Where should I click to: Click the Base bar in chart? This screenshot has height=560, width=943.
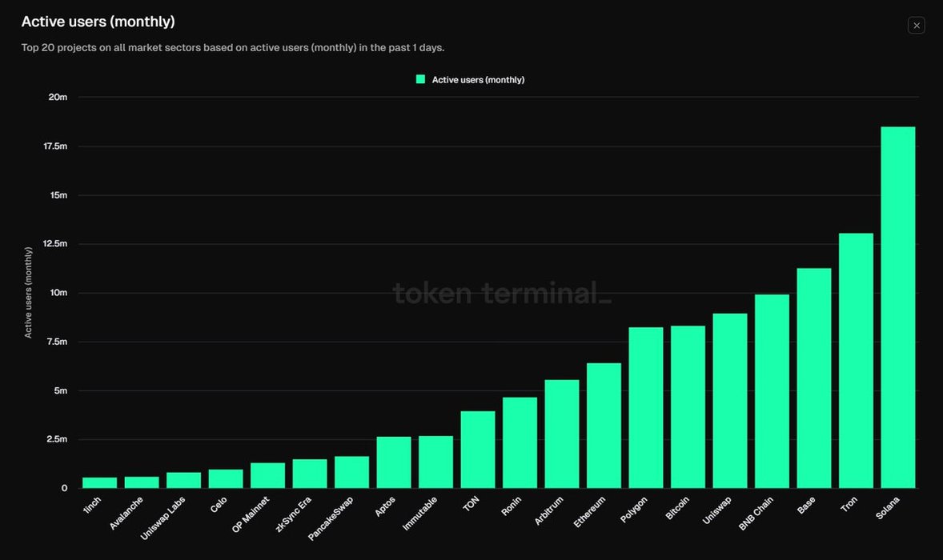pos(813,378)
